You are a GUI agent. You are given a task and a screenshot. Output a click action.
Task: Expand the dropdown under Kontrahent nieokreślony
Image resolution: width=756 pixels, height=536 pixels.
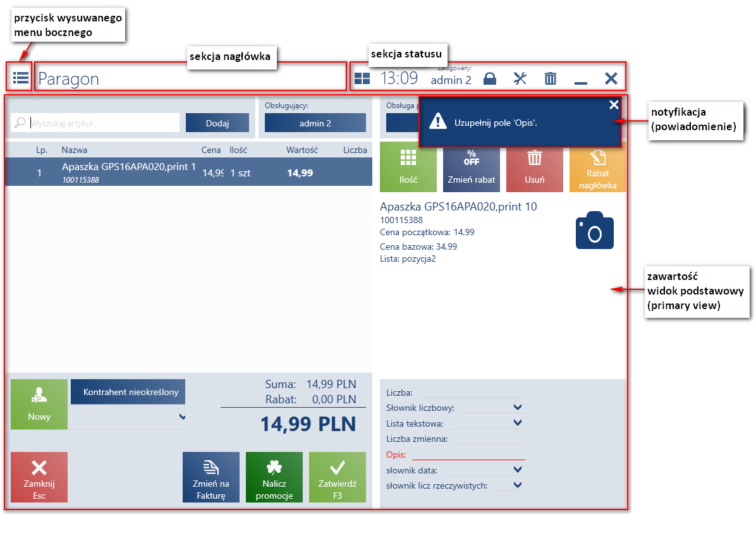[x=182, y=417]
